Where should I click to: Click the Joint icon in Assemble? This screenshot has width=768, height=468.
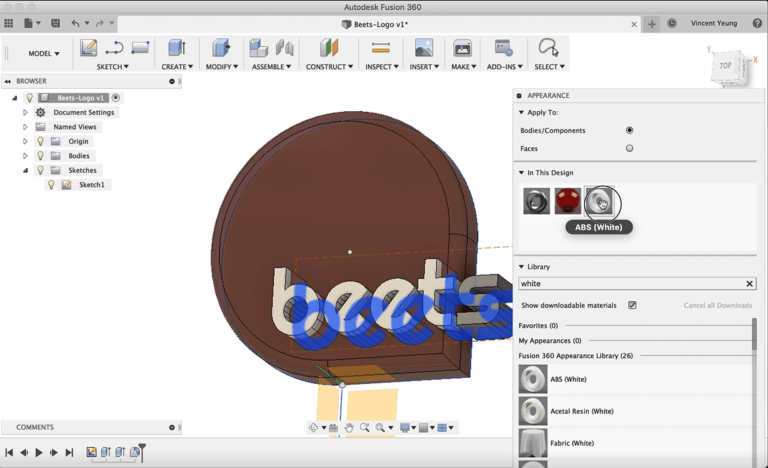click(x=285, y=48)
